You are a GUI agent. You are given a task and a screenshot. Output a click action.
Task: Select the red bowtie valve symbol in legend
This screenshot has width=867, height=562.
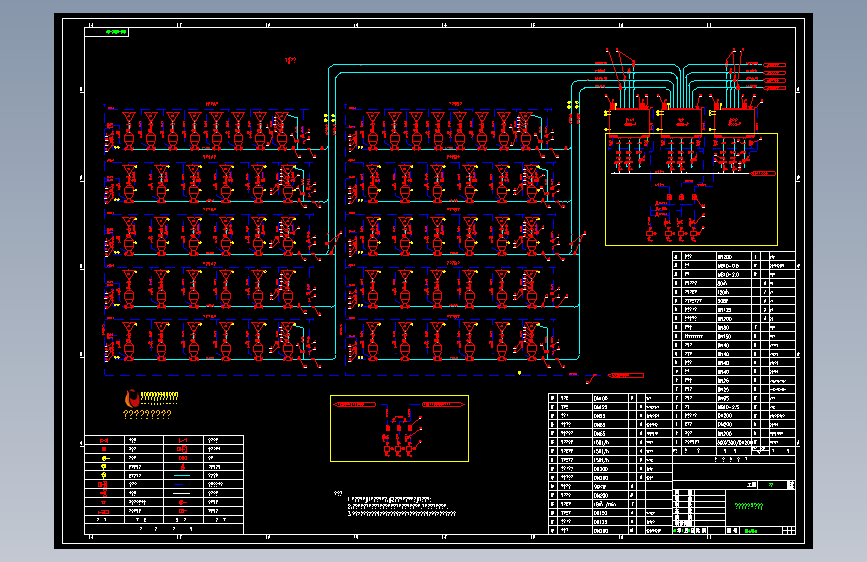click(103, 440)
